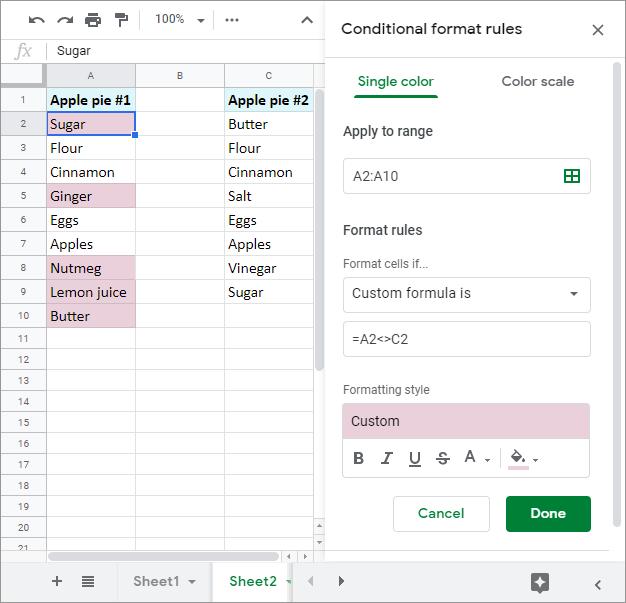Select the Nutmeg cell

91,268
